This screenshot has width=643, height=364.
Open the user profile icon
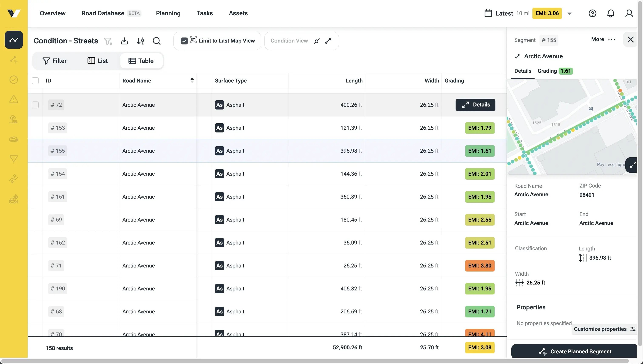(629, 13)
